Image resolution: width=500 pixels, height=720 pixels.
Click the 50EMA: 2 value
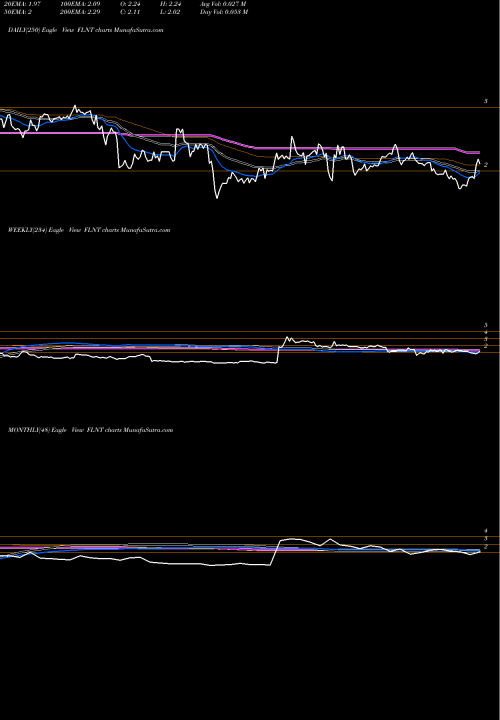tap(17, 12)
